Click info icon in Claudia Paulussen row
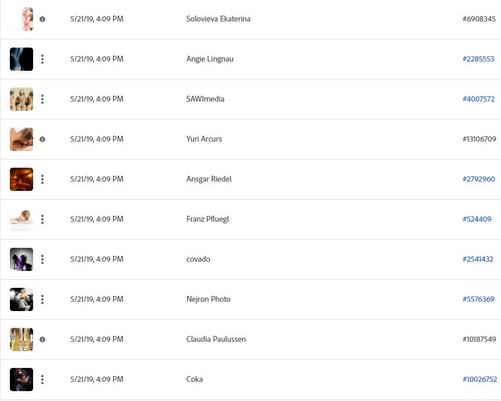501x401 pixels. 42,339
